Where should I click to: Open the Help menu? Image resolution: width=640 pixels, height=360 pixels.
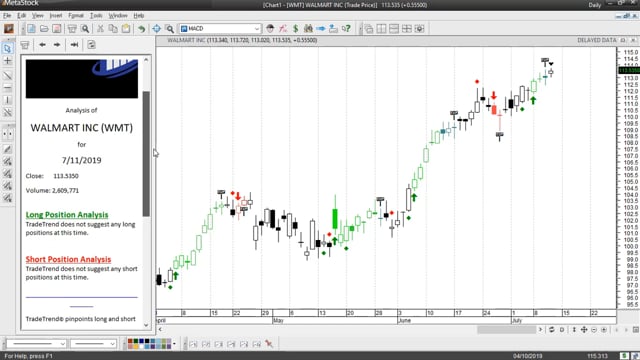[139, 16]
